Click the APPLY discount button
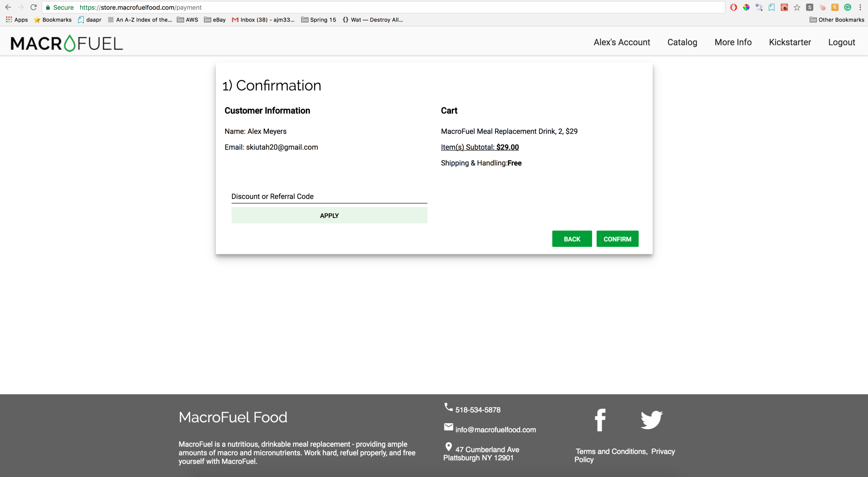Screen dimensions: 868x477 329,215
